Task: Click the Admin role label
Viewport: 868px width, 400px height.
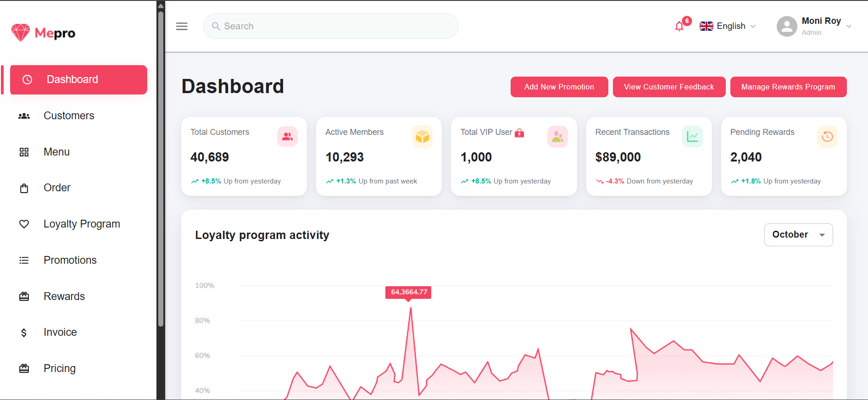Action: [x=812, y=33]
